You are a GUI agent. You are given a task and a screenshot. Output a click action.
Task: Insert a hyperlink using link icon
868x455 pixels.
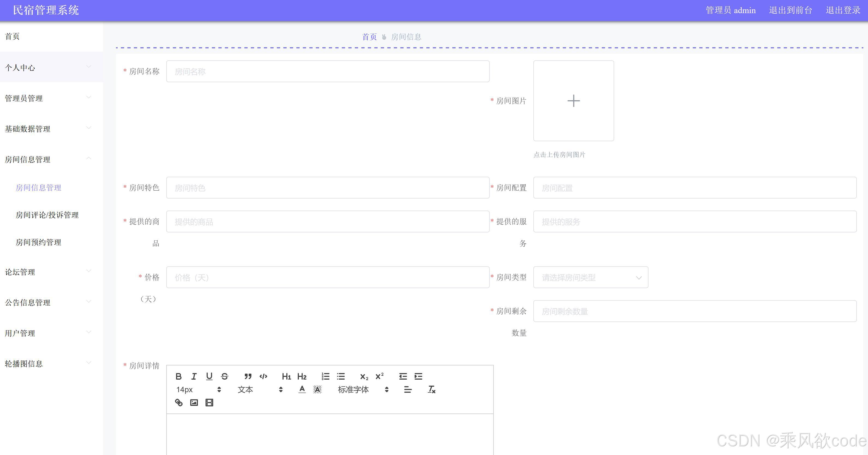179,402
